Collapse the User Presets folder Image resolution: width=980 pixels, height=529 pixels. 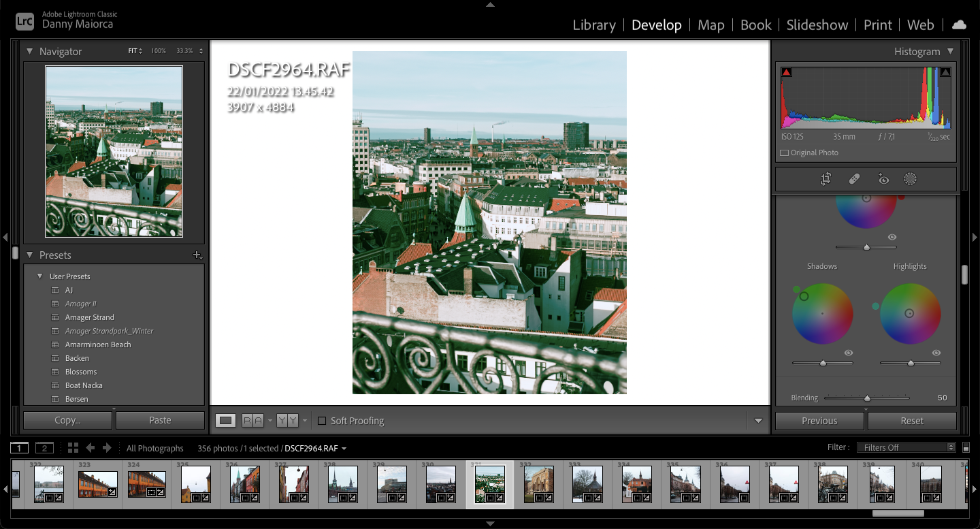coord(39,276)
